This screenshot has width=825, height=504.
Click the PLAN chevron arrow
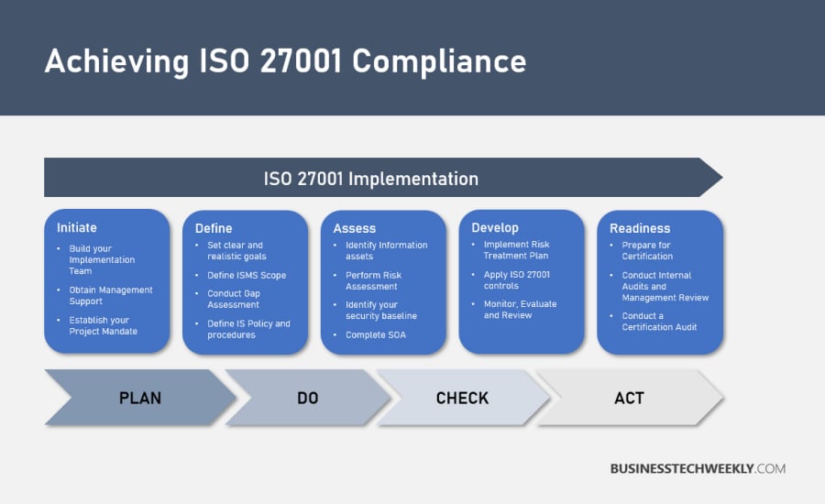(140, 398)
